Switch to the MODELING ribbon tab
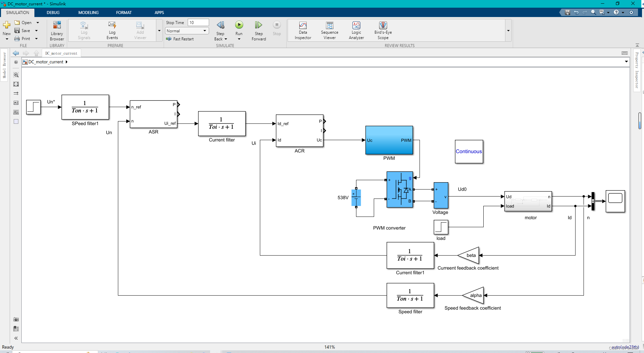 [88, 12]
